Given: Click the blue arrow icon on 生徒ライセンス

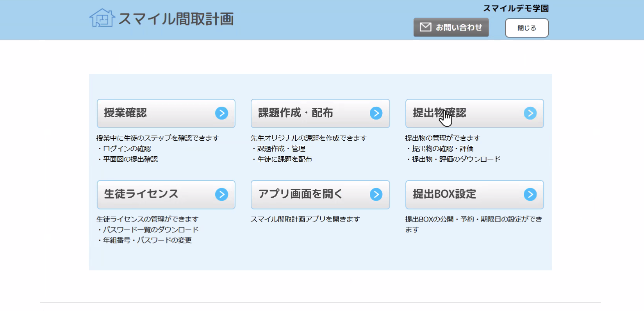Looking at the screenshot, I should 221,195.
